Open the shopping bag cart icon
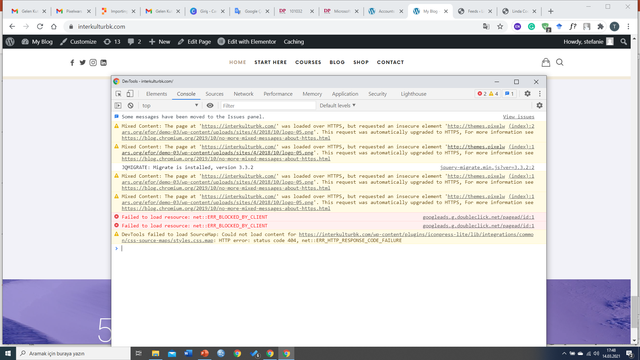The width and height of the screenshot is (640, 360). pyautogui.click(x=546, y=62)
